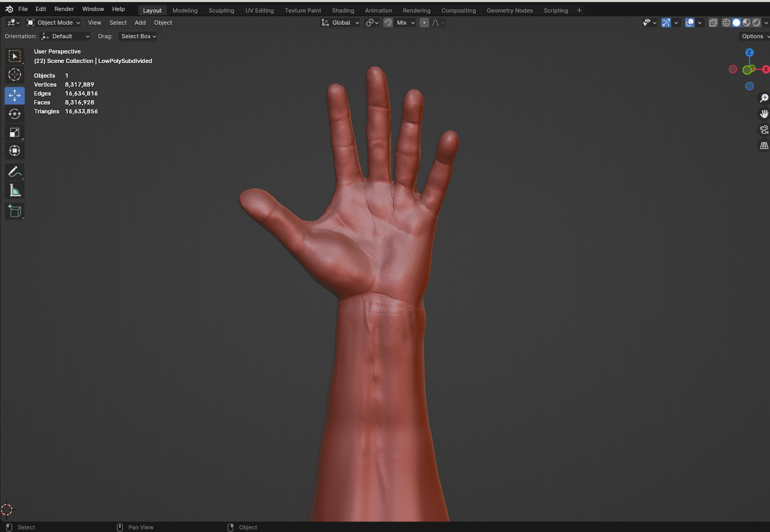Click negative Z axis circle on gizmo
This screenshot has width=770, height=532.
pyautogui.click(x=750, y=86)
